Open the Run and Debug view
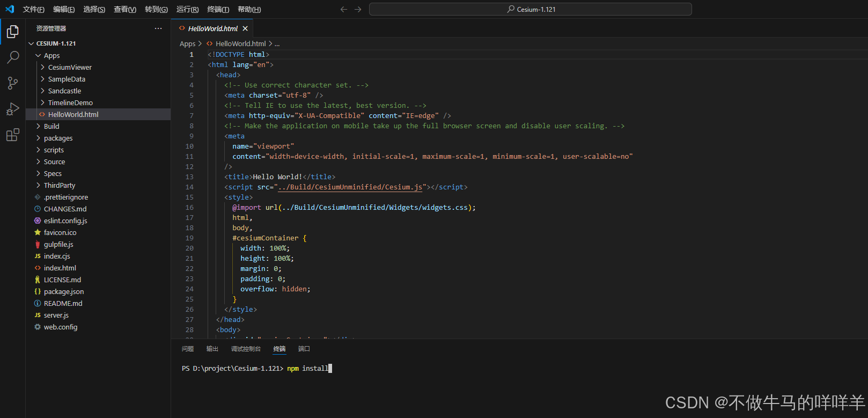 [13, 109]
